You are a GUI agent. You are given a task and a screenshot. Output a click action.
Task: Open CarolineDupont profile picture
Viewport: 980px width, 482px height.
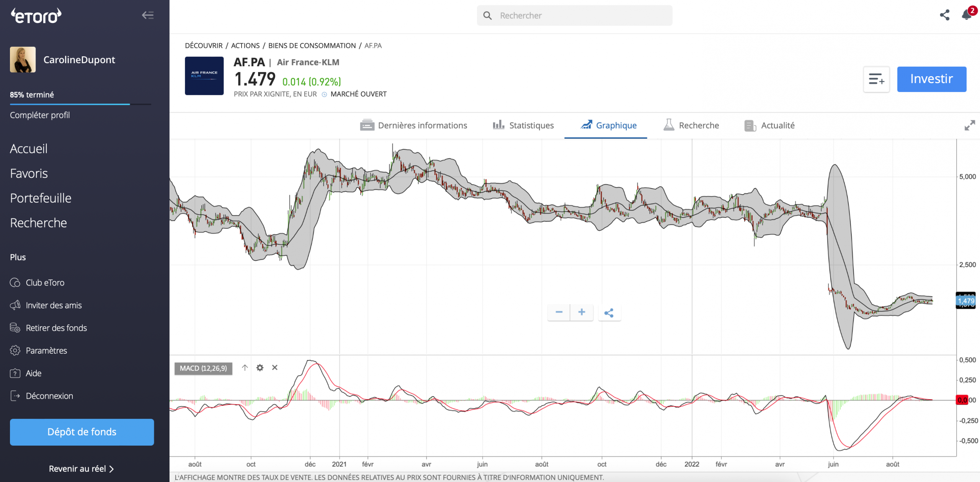(x=23, y=60)
